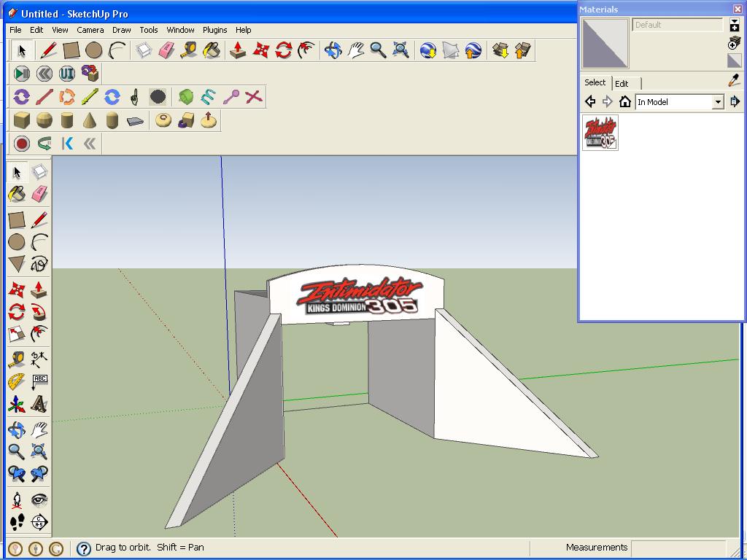Activate the Axes tool
Image resolution: width=747 pixels, height=560 pixels.
point(17,404)
